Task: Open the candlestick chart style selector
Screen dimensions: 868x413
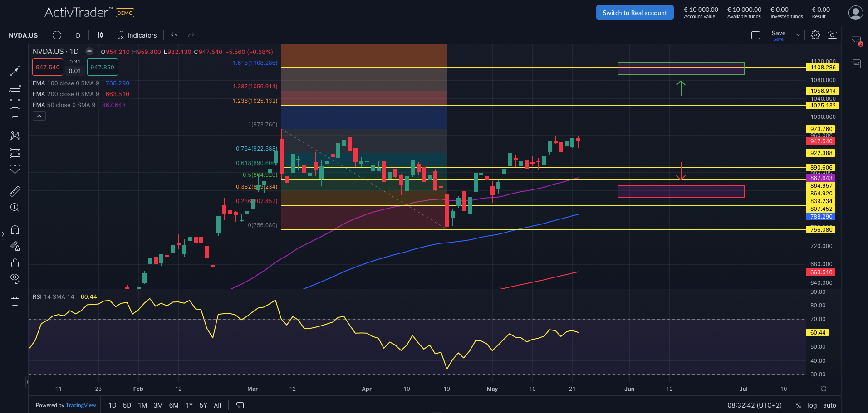Action: 99,35
